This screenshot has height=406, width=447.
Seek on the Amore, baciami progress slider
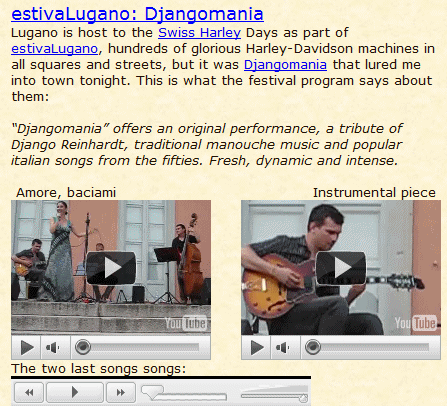(137, 347)
